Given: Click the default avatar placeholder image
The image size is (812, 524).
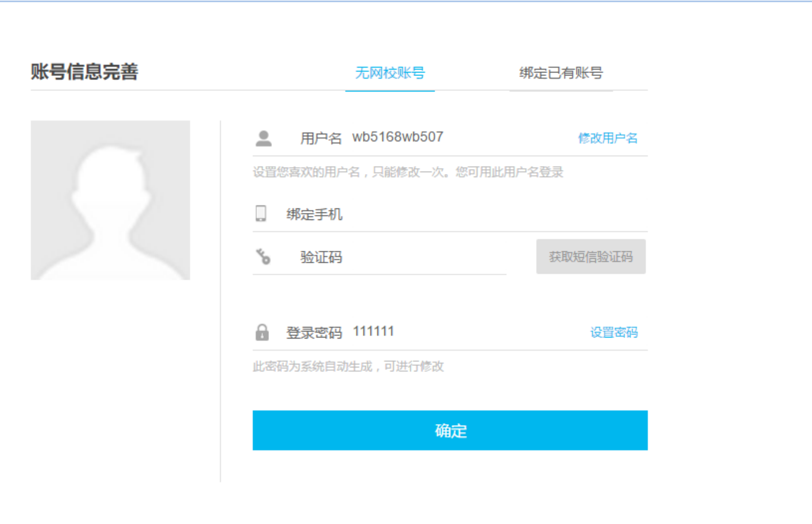Looking at the screenshot, I should [x=110, y=200].
